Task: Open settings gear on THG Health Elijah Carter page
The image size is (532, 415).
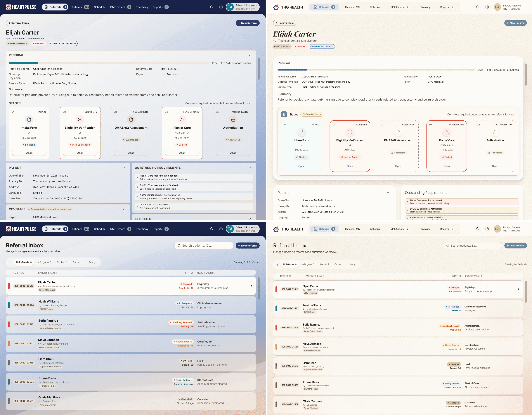Action: tap(487, 7)
